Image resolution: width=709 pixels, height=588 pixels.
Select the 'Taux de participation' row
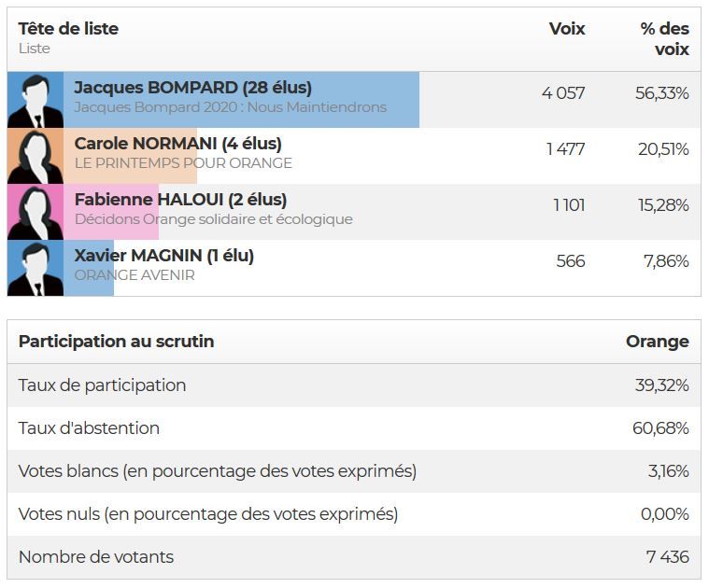tap(354, 385)
